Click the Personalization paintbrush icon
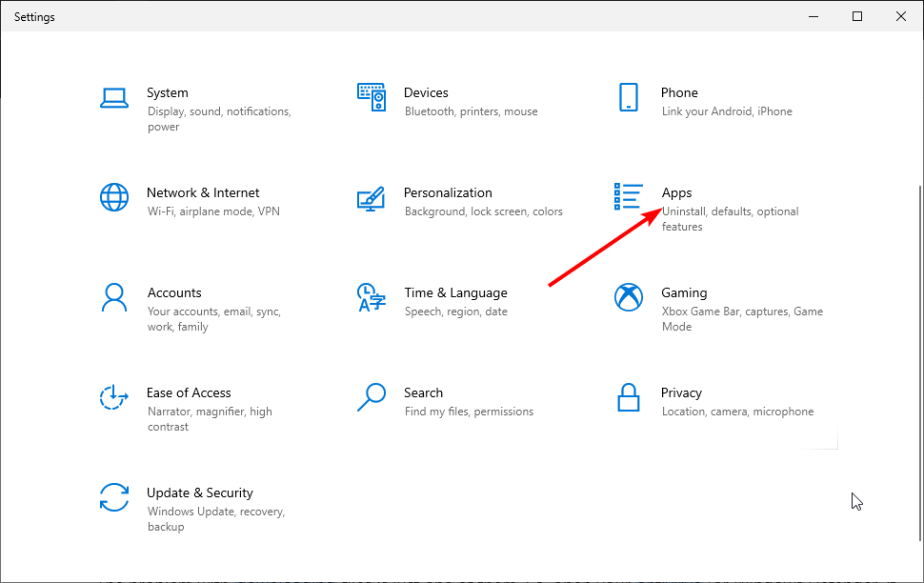 click(372, 199)
